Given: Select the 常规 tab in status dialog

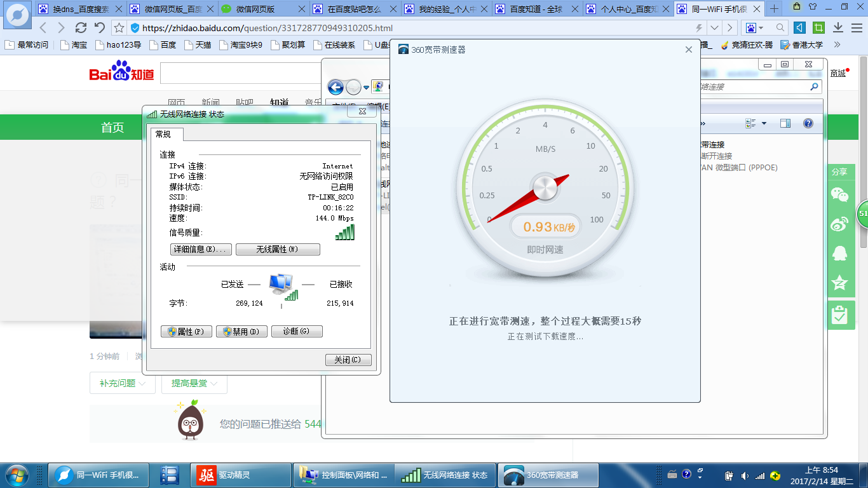Looking at the screenshot, I should coord(166,134).
